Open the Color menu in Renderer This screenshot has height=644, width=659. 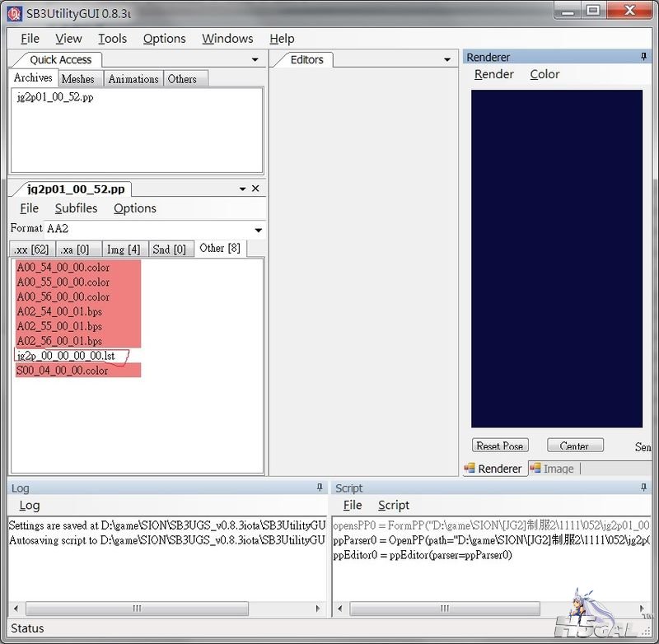pyautogui.click(x=544, y=74)
